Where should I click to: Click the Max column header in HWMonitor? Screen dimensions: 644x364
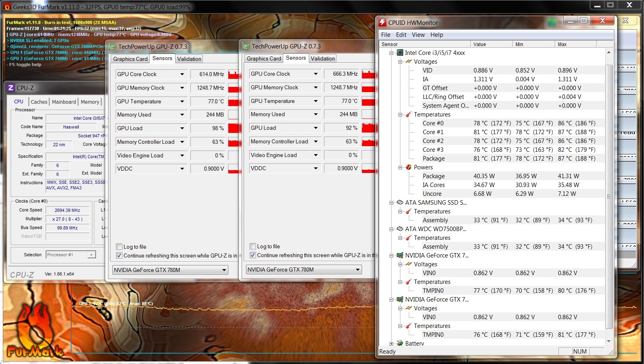point(576,44)
